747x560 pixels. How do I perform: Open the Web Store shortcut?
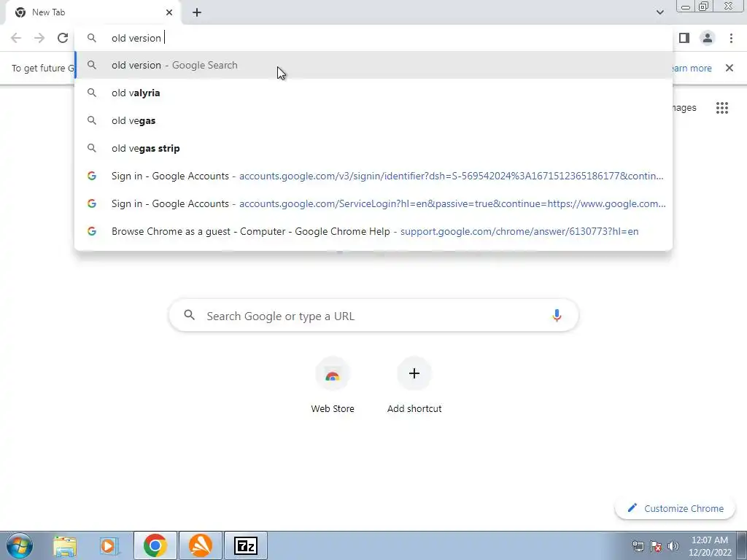pyautogui.click(x=333, y=386)
